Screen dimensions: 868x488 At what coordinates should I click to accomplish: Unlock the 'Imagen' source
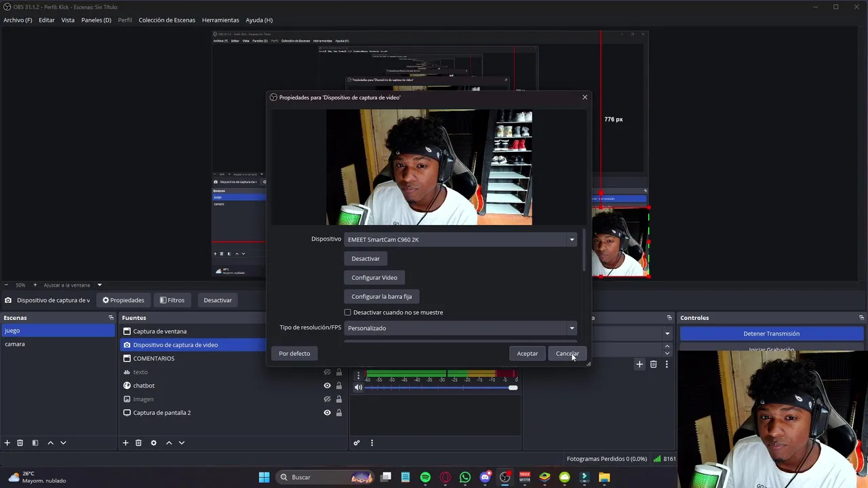(x=339, y=399)
